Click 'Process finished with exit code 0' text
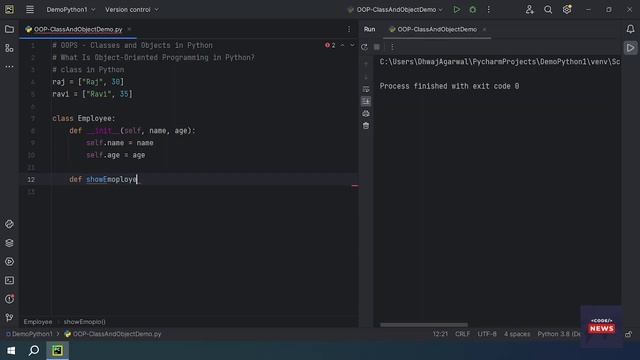The width and height of the screenshot is (640, 360). [x=449, y=86]
